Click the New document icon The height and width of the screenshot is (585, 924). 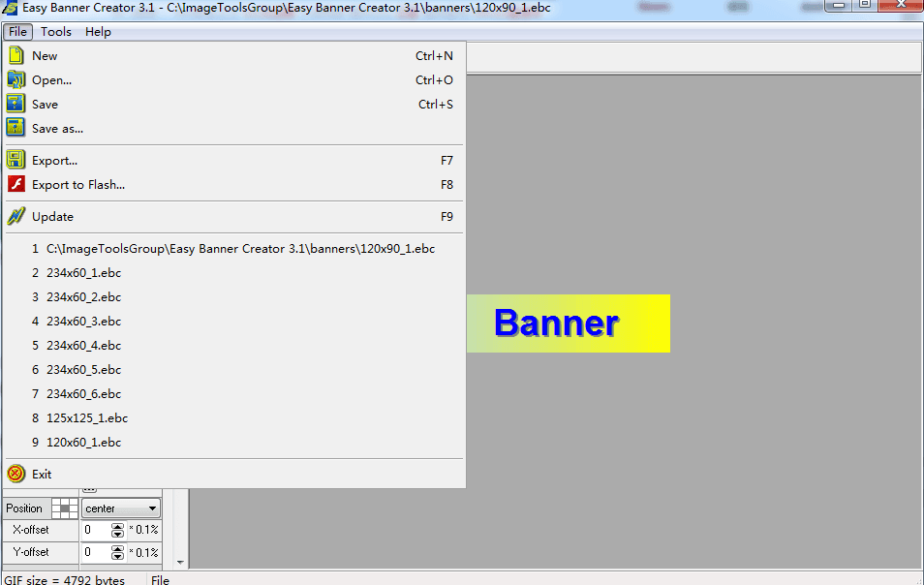coord(16,55)
